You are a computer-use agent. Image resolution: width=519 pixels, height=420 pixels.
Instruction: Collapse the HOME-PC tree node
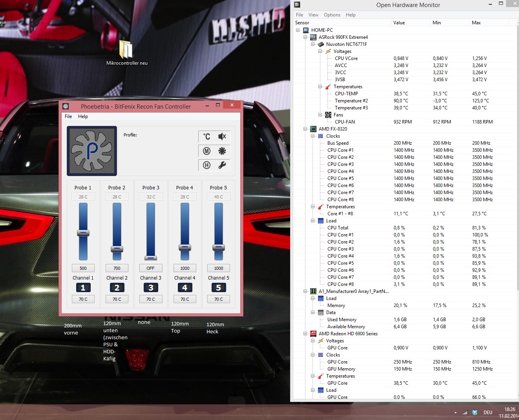(x=298, y=30)
